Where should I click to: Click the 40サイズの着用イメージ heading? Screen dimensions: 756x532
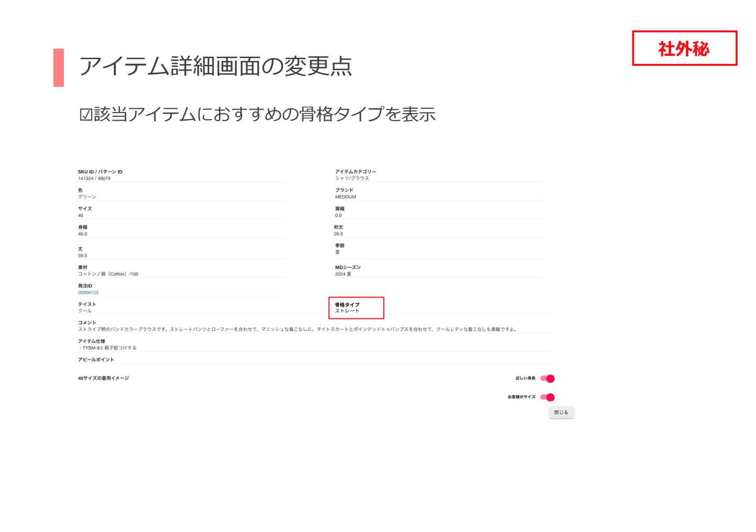click(x=103, y=379)
